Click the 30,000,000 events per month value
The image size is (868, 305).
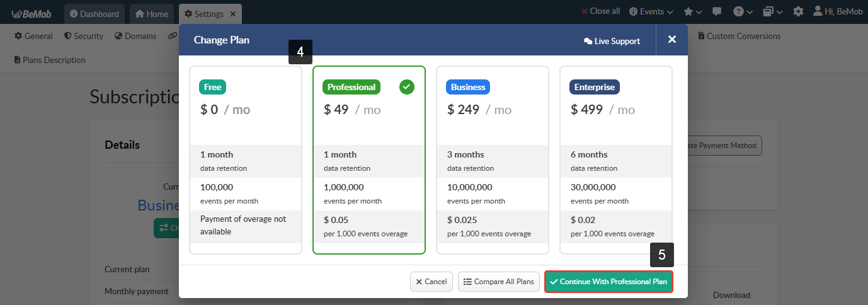click(x=593, y=187)
